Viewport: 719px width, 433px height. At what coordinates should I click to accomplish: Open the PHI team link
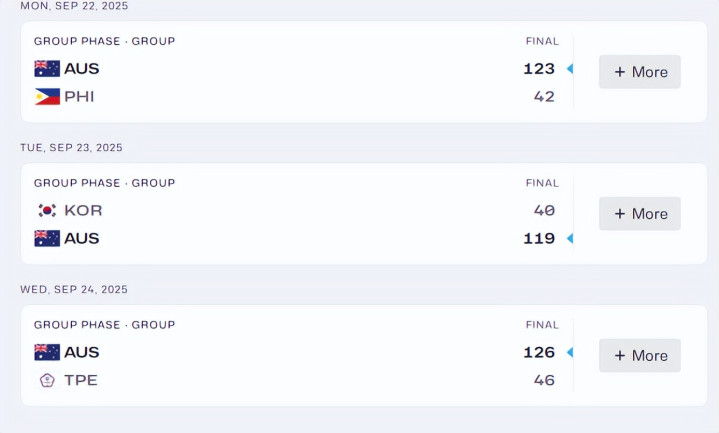tap(79, 97)
